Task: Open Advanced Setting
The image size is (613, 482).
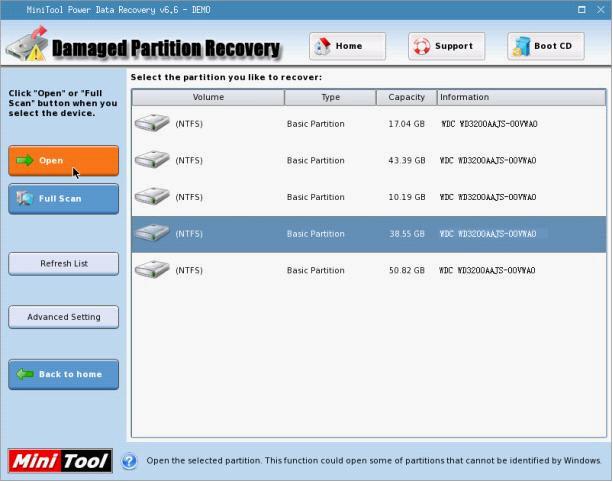Action: point(63,317)
